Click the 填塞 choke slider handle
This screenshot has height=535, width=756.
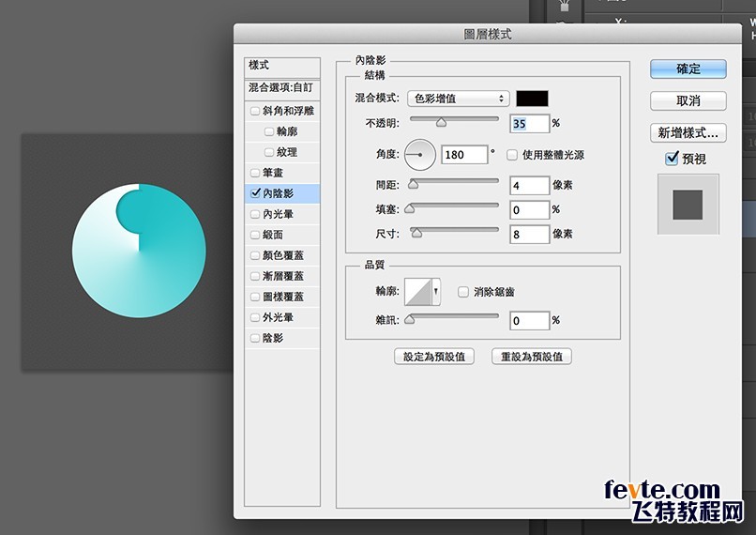[410, 209]
